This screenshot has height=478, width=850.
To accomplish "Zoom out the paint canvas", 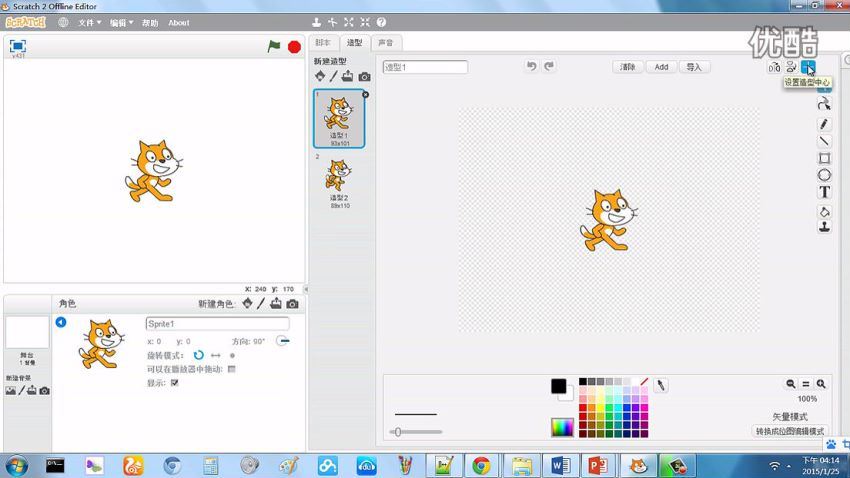I will click(790, 384).
